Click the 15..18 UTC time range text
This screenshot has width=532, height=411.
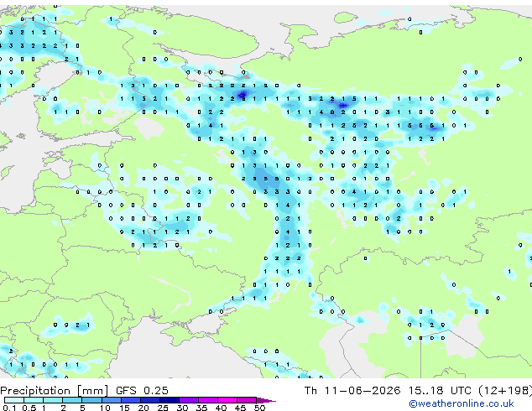[x=440, y=391]
